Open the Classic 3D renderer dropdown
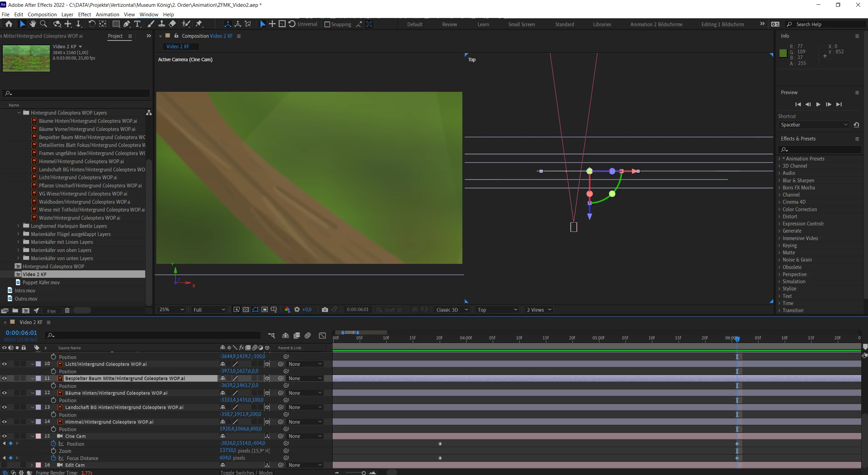This screenshot has height=475, width=868. [x=452, y=310]
